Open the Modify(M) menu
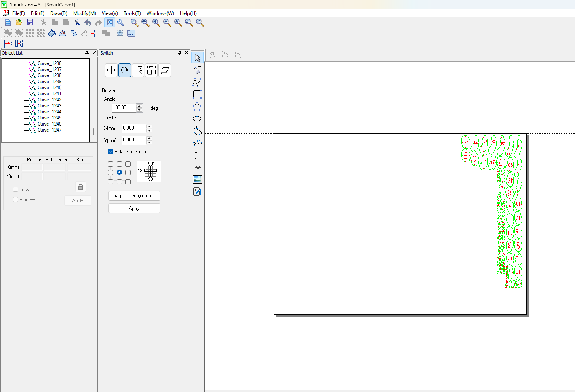Viewport: 575px width, 392px height. point(84,13)
